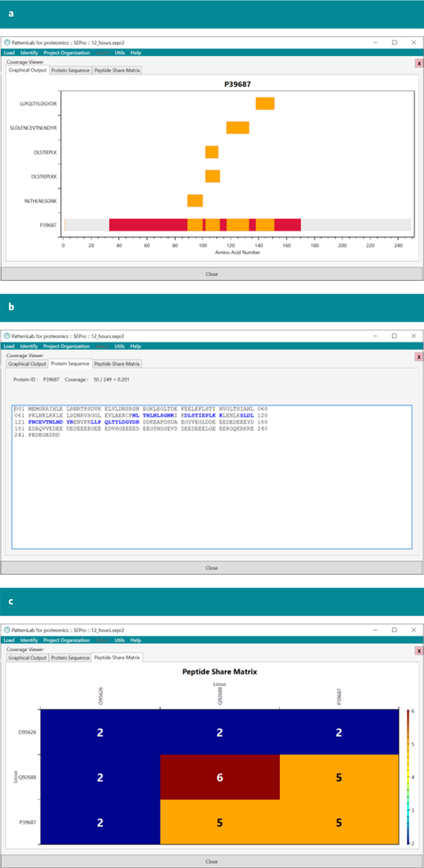Maximize the panel c PatternLab window
Screen dimensions: 424x868
click(x=394, y=630)
